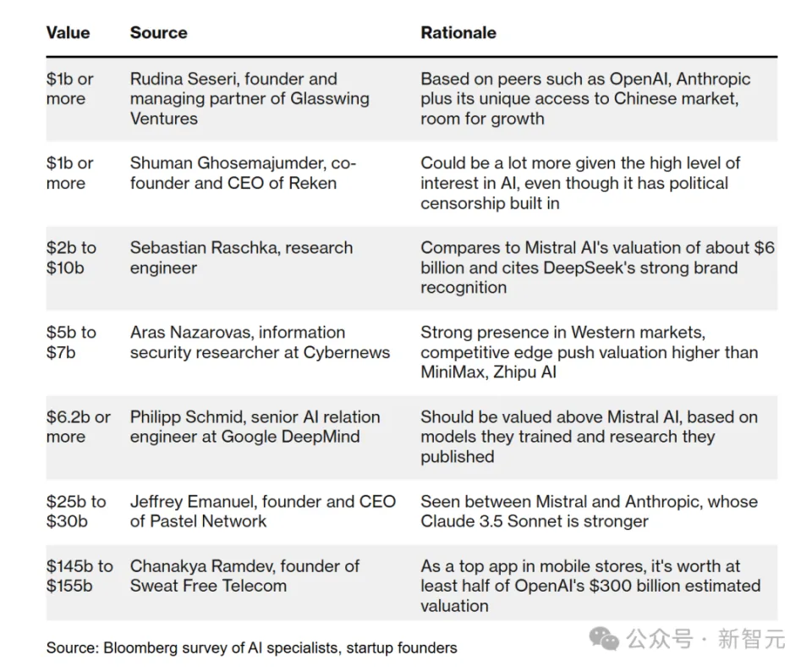Click the Source column header
The width and height of the screenshot is (812, 672).
coord(158,33)
